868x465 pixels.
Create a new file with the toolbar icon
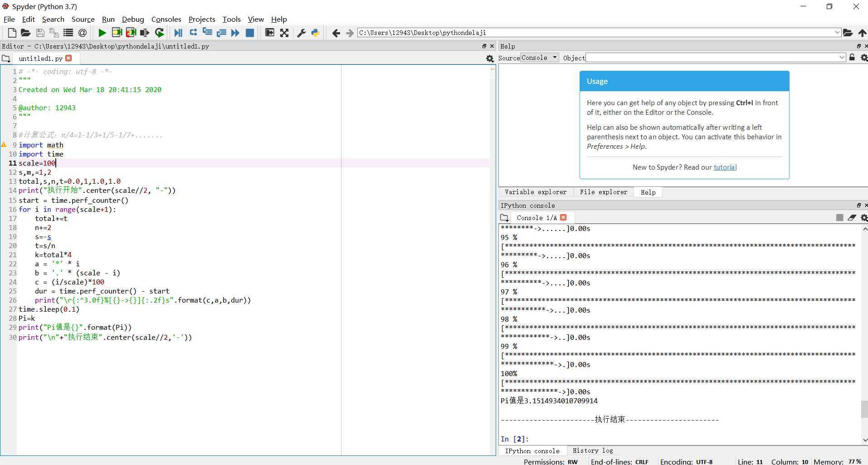coord(12,33)
